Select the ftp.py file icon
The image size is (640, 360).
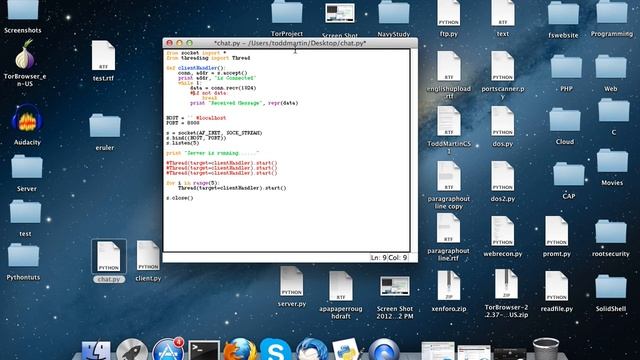click(x=448, y=13)
